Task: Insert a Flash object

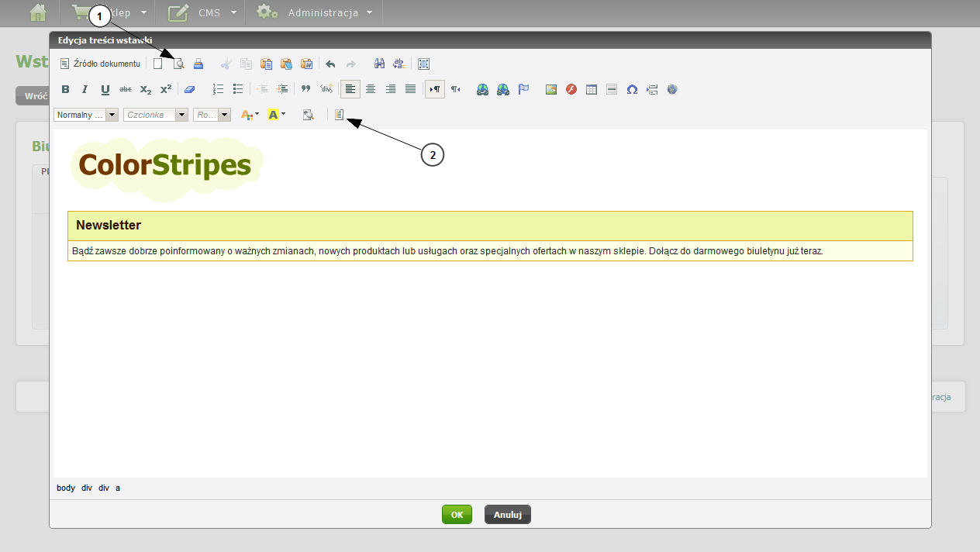Action: click(x=571, y=89)
